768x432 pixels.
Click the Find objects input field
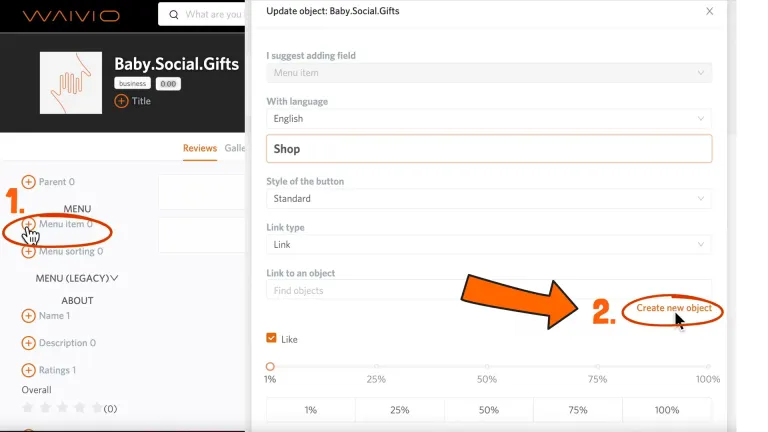[x=489, y=290]
